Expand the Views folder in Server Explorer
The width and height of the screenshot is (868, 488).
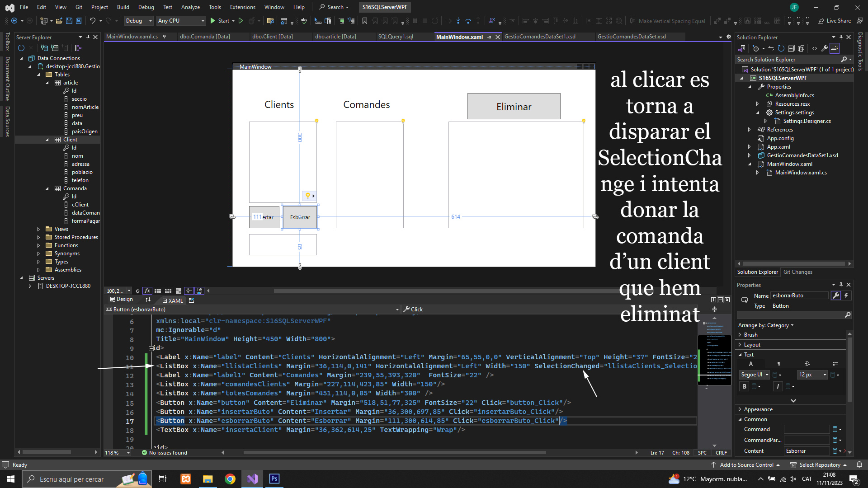38,229
